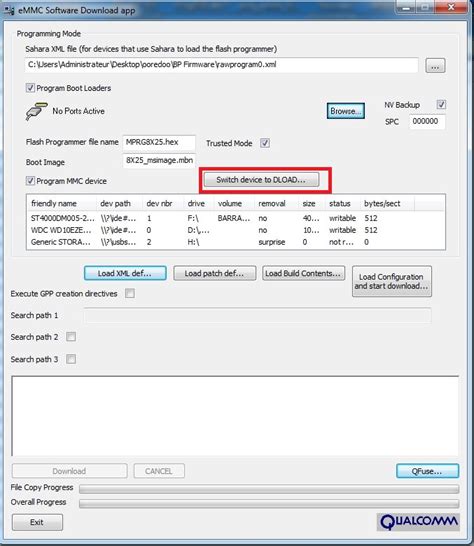Enable the Search path 2 checkbox
This screenshot has width=474, height=546.
(71, 337)
